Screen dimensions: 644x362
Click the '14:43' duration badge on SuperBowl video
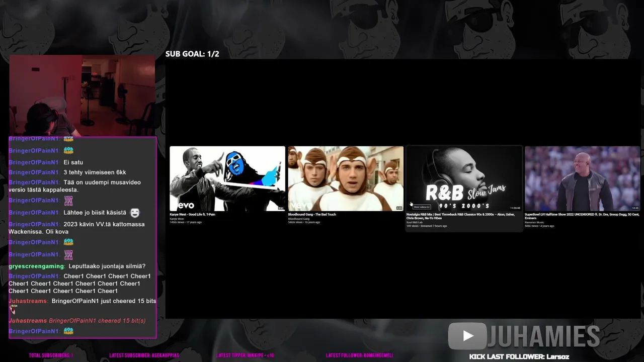click(x=635, y=208)
